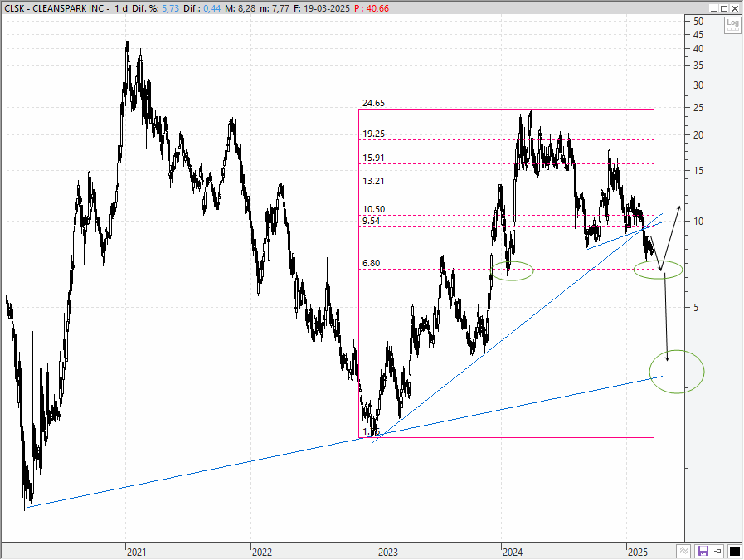Click the 5 tick on price axis

tap(696, 308)
